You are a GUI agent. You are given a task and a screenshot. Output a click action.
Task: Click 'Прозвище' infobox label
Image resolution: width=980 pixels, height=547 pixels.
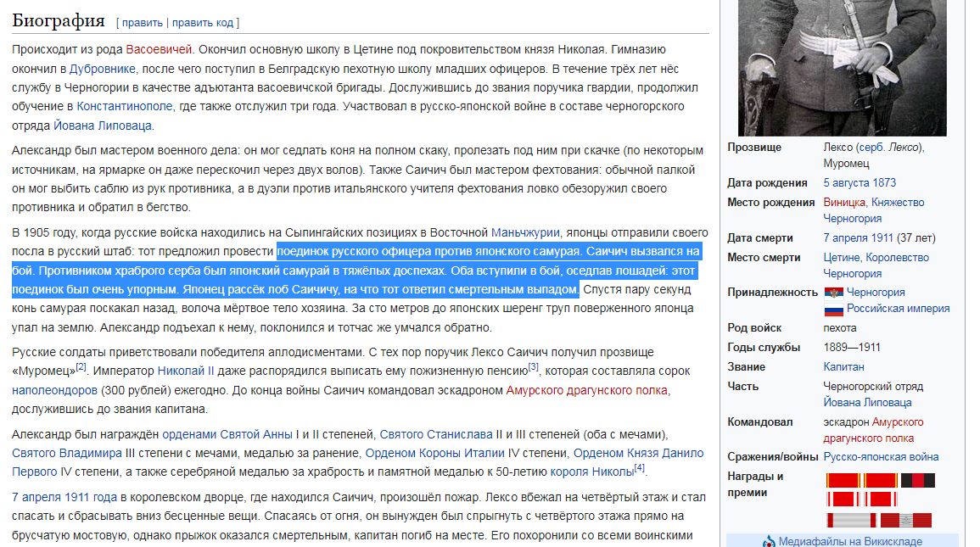[x=754, y=148]
